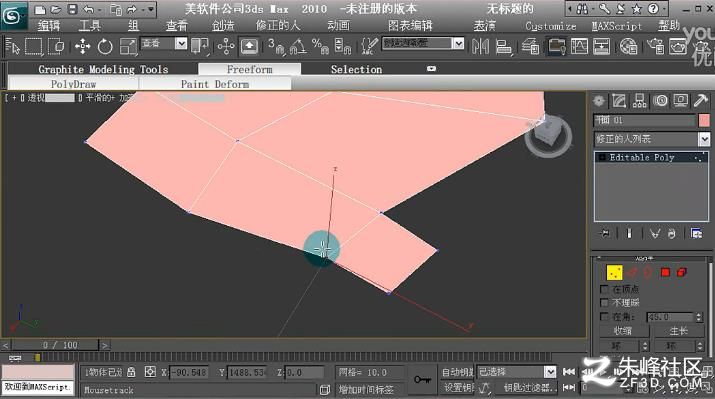Click the Align tool icon
Screen dimensions: 715x399
503,47
